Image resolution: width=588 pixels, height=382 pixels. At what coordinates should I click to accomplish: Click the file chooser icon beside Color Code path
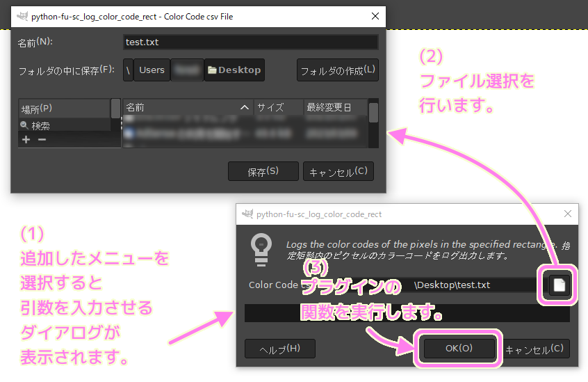pyautogui.click(x=558, y=285)
